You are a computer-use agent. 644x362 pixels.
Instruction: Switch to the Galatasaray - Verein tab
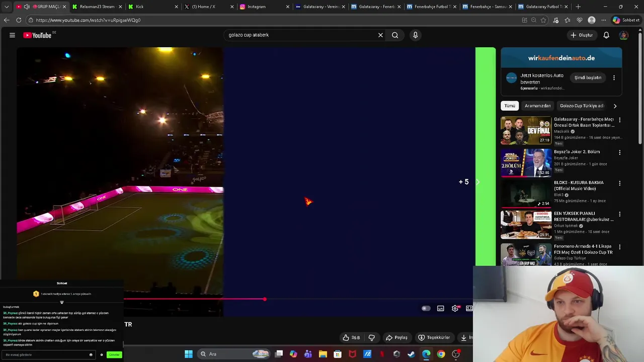pos(319,7)
